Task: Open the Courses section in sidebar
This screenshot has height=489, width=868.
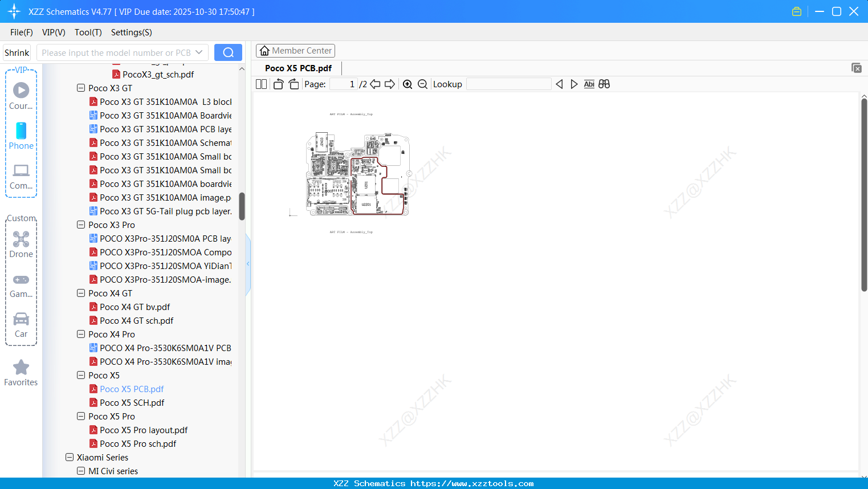Action: [21, 96]
